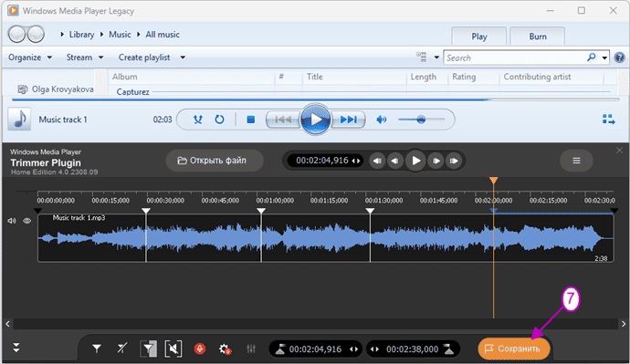The width and height of the screenshot is (630, 364).
Task: Set selection start with left marker icon
Action: click(x=280, y=349)
